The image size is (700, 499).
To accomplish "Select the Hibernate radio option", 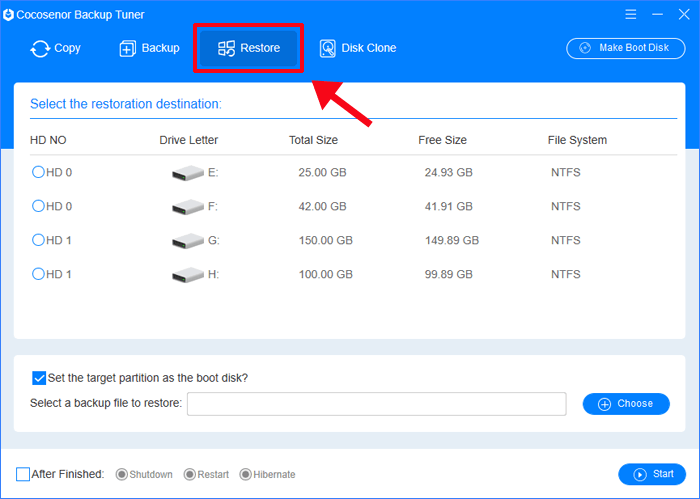I will coord(245,474).
